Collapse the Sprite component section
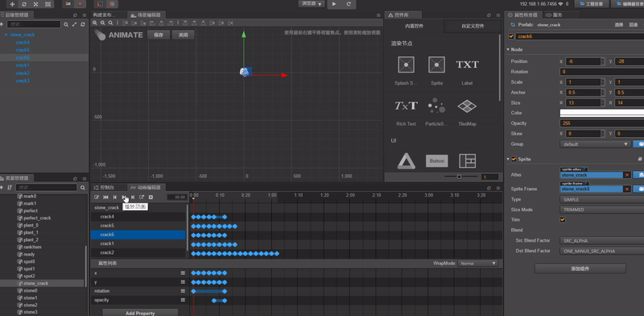 click(x=508, y=160)
